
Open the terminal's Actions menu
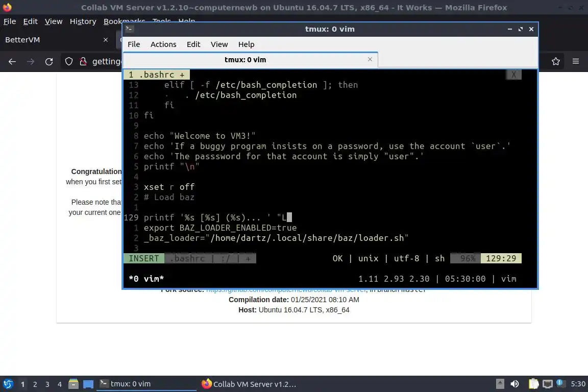click(x=163, y=44)
